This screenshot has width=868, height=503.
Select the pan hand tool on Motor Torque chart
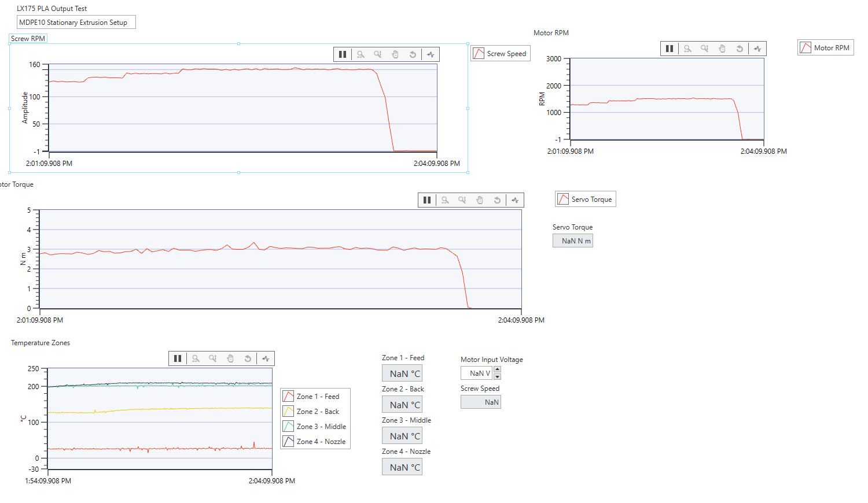(479, 199)
